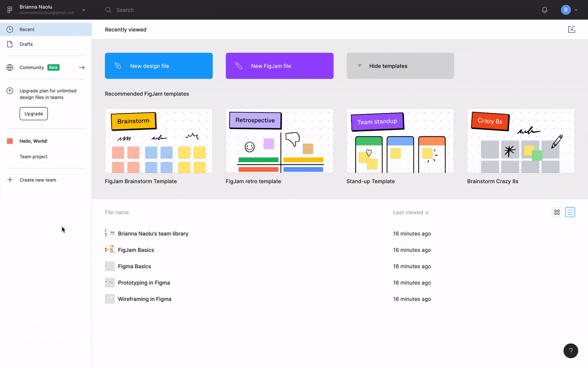Open the Drafts section

point(46,44)
